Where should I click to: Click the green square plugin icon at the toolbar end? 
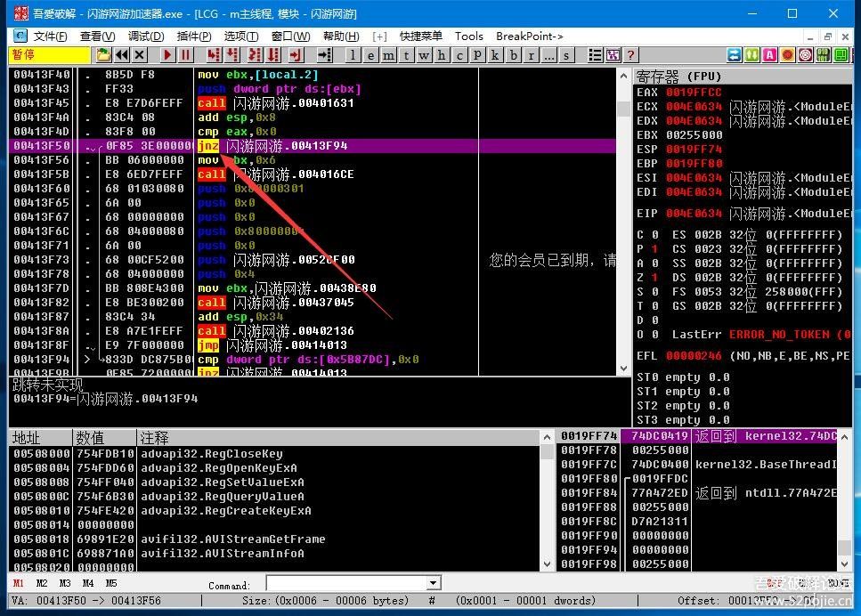tap(841, 55)
